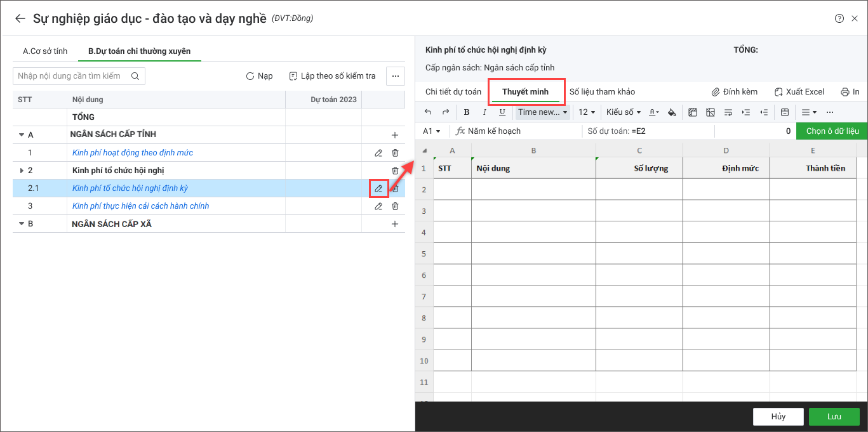Screen dimensions: 868x432
Task: Switch to the Chi tiết dự toán tab
Action: click(453, 92)
